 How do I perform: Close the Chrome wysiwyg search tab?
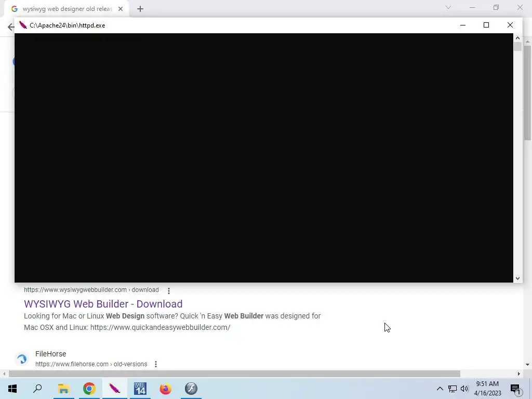click(121, 9)
